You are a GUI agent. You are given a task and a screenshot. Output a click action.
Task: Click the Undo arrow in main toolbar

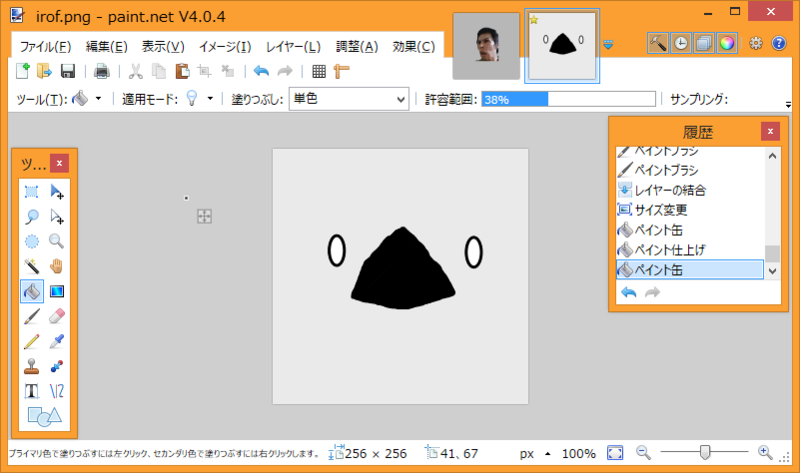(261, 71)
